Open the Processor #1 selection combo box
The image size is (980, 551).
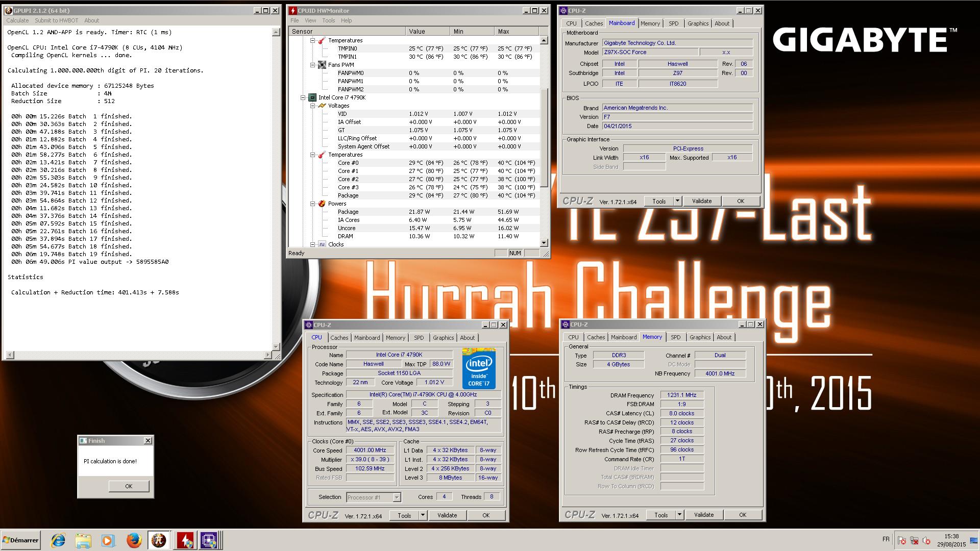coord(374,497)
